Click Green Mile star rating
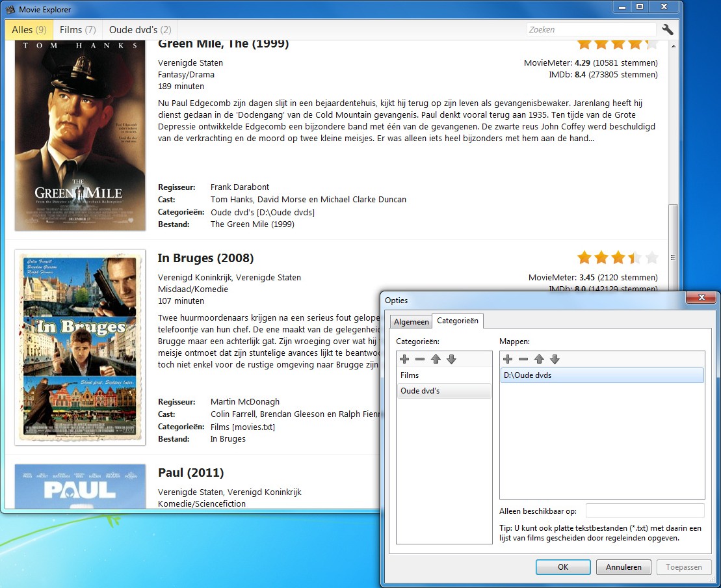Image resolution: width=721 pixels, height=588 pixels. (618, 44)
